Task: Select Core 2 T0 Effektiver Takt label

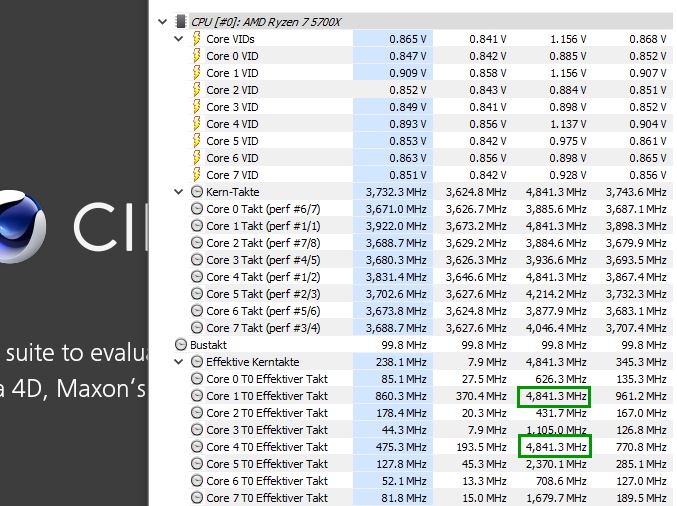Action: (x=267, y=413)
